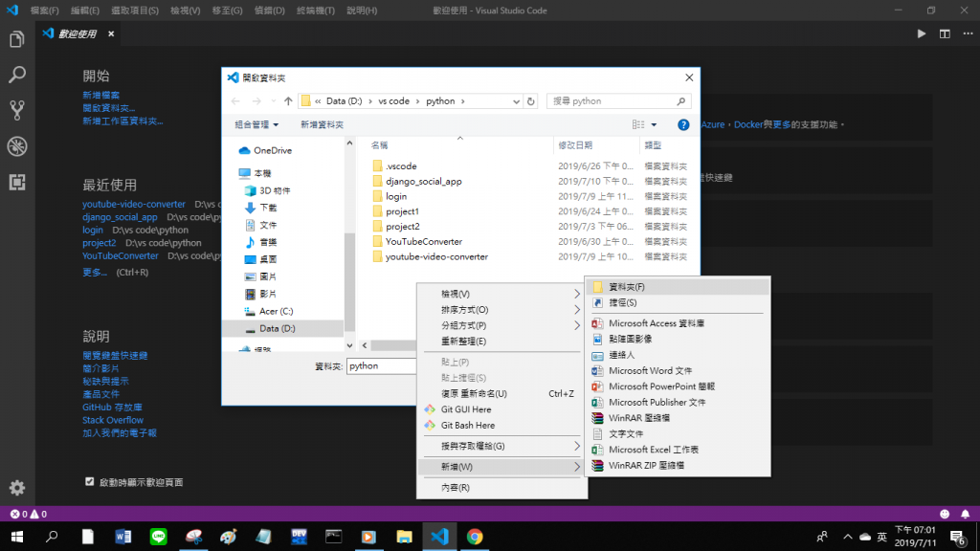980x551 pixels.
Task: Open the 組合管理 dropdown
Action: click(x=256, y=125)
